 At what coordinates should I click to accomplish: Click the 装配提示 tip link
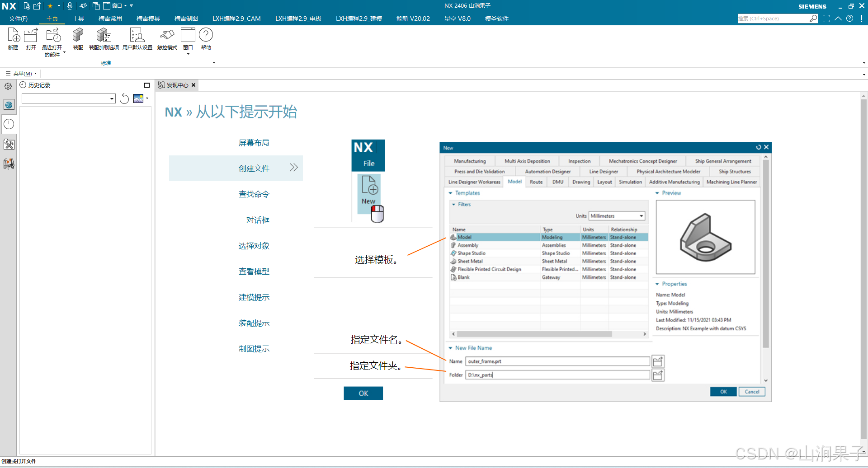254,323
